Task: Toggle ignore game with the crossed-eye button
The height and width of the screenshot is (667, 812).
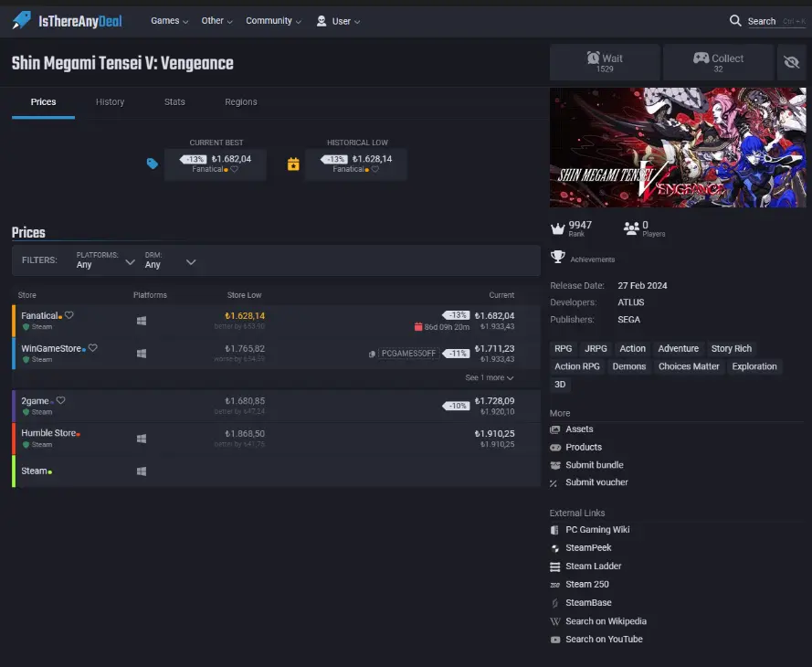Action: pos(791,62)
